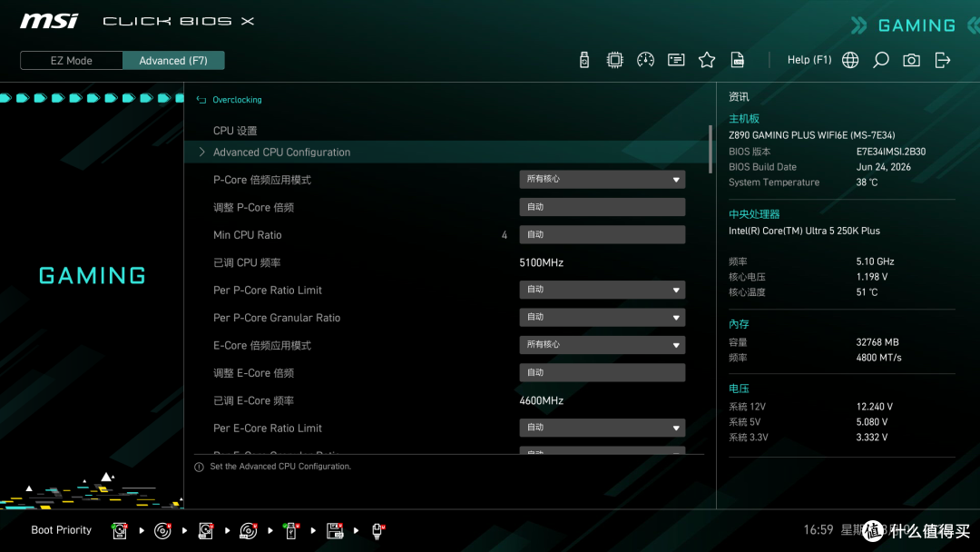Open Help (F1)
980x552 pixels.
click(809, 60)
